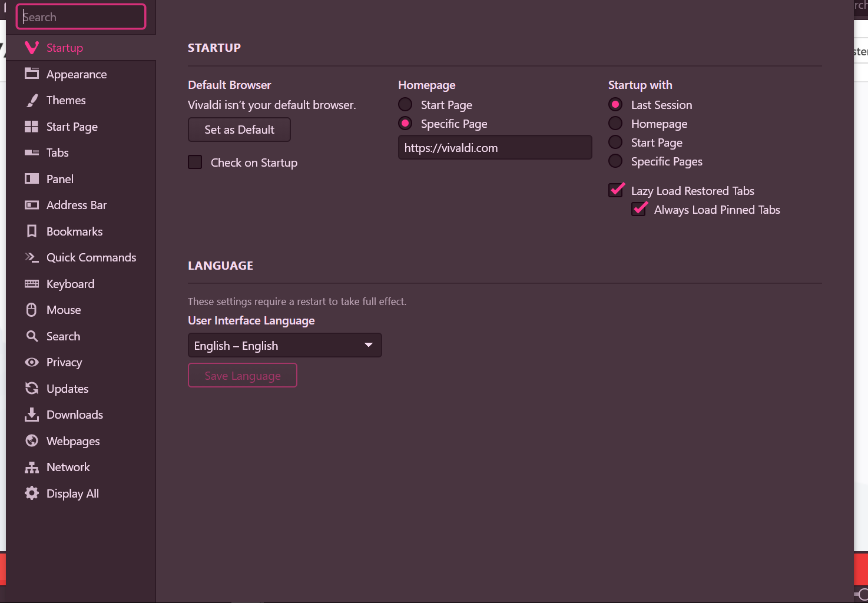Click the Mouse icon in sidebar
The height and width of the screenshot is (603, 868).
click(x=32, y=310)
